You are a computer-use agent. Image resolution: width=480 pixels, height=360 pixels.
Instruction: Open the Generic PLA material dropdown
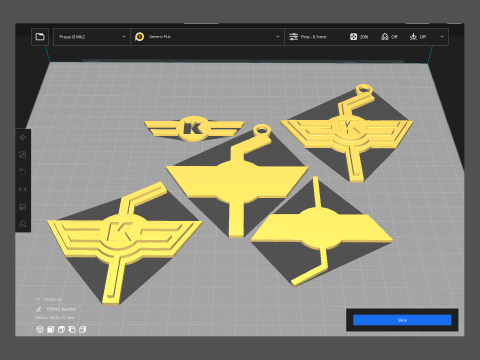tap(207, 37)
